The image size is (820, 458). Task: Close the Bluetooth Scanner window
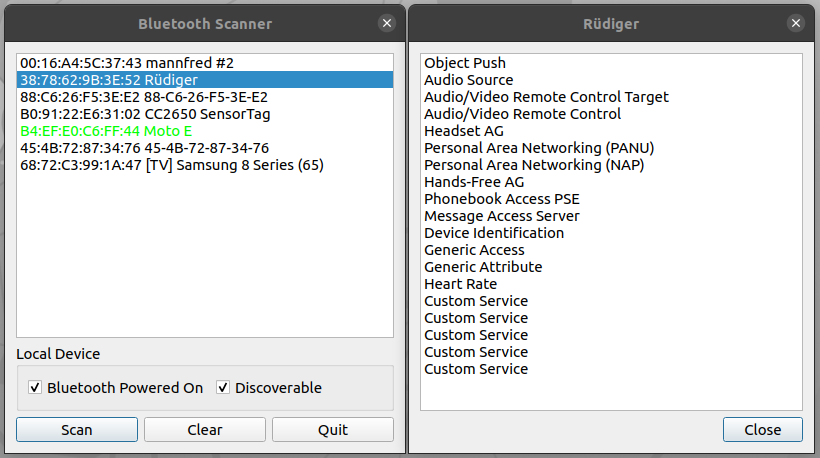coord(387,23)
